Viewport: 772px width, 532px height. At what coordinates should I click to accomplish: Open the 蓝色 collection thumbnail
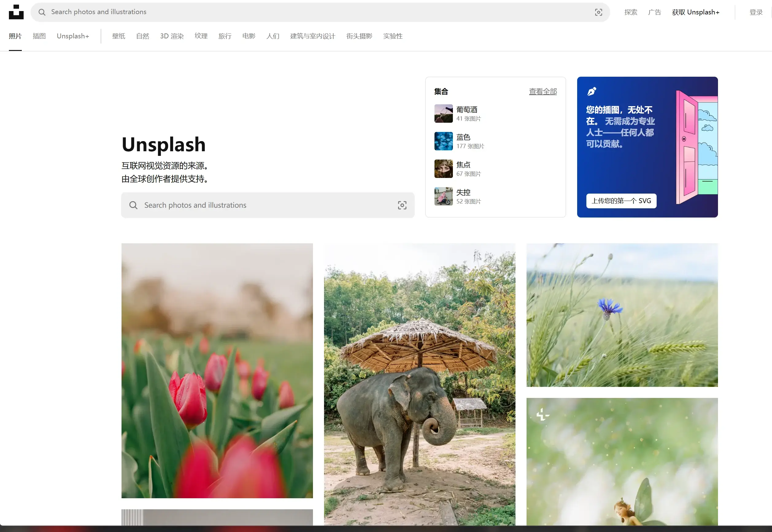pyautogui.click(x=443, y=141)
